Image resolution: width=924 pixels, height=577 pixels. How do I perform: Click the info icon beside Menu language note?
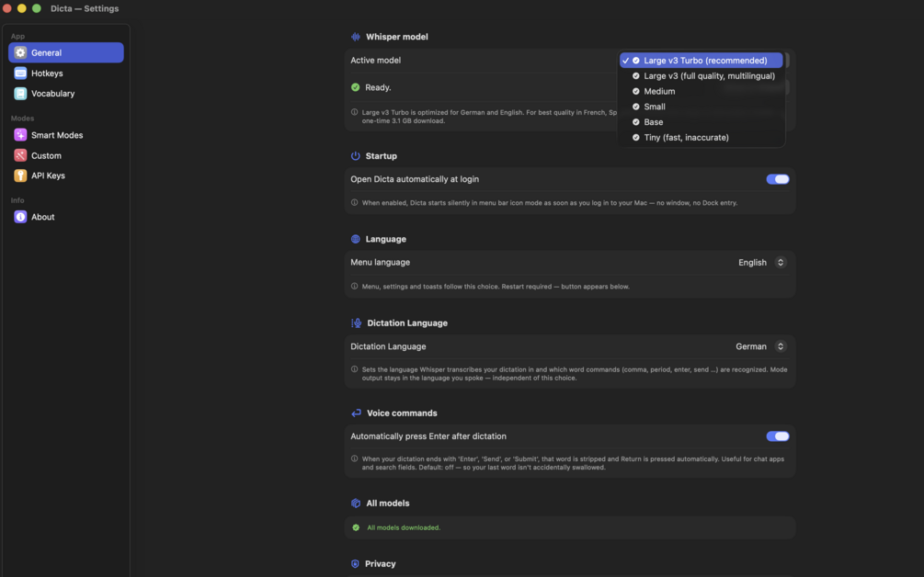click(354, 286)
